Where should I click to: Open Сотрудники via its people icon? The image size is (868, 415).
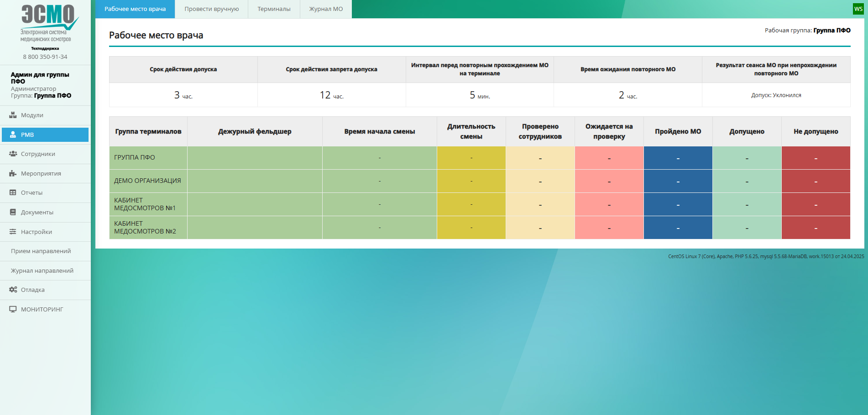click(13, 154)
